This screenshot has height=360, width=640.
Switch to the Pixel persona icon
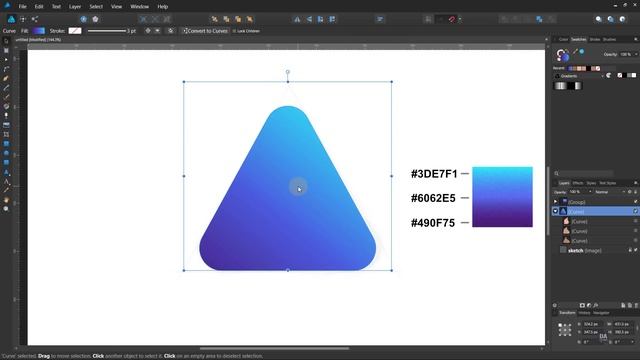click(23, 19)
